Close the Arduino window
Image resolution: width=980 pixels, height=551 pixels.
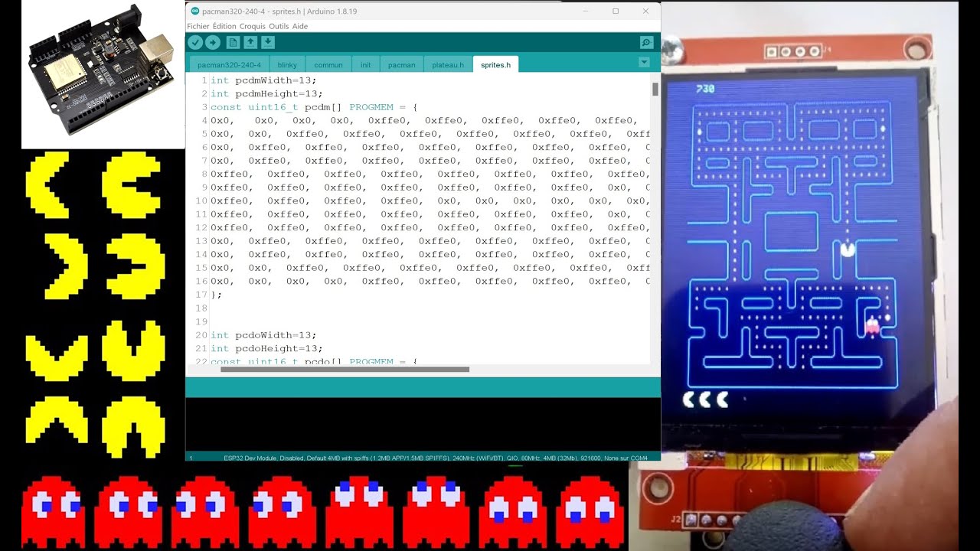click(x=645, y=11)
